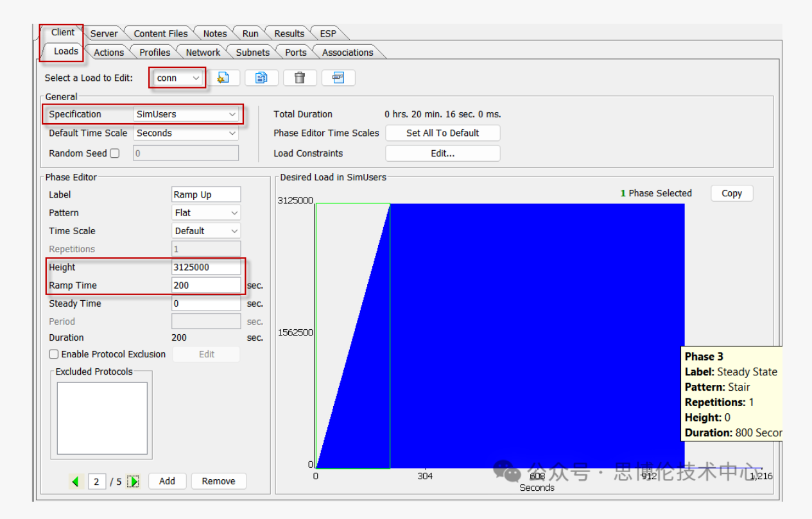This screenshot has height=519, width=812.
Task: Enable the Random Seed checkbox
Action: tap(115, 153)
